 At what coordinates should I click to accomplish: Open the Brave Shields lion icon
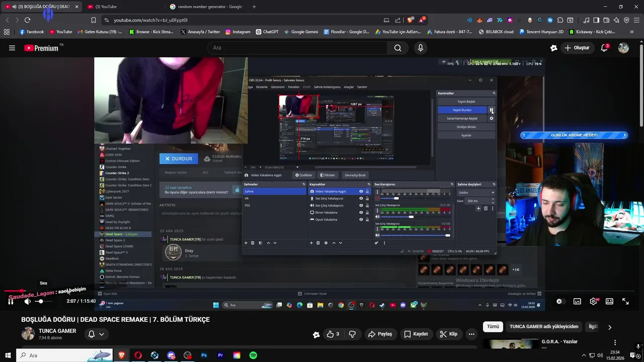click(x=411, y=20)
